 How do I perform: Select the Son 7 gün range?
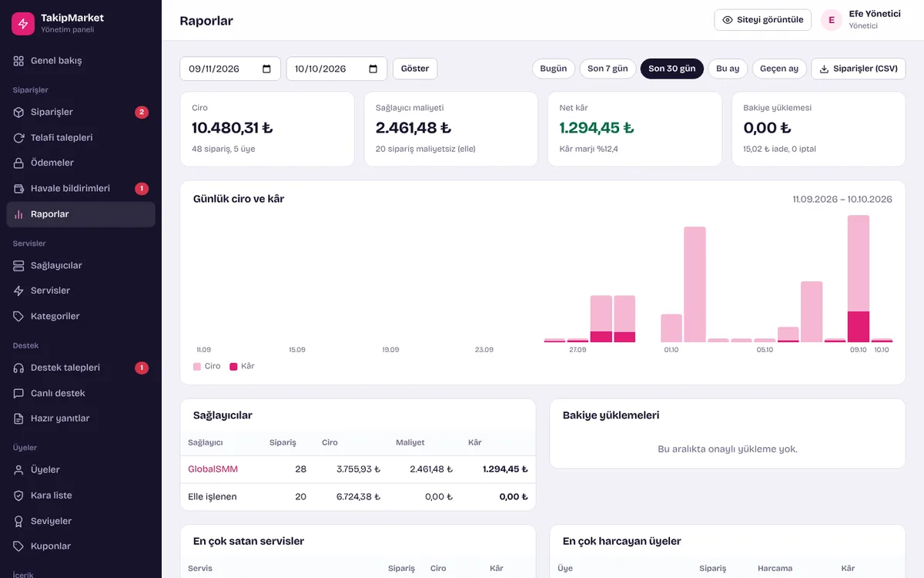click(x=608, y=69)
